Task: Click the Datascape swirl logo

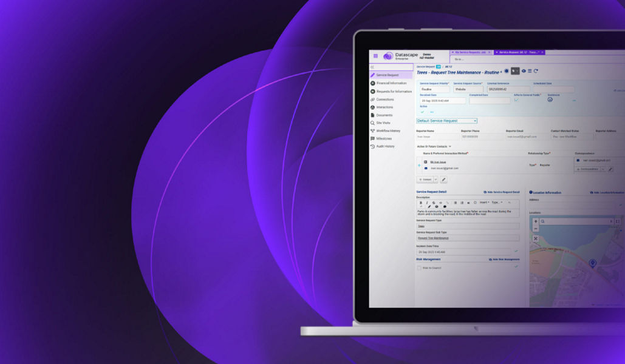Action: (x=388, y=56)
